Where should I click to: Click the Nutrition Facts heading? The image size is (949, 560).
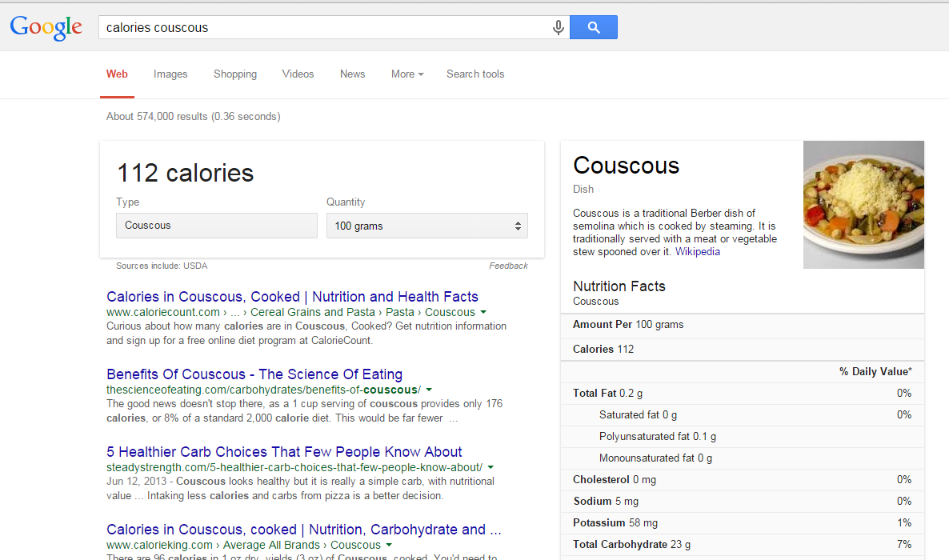pos(619,286)
